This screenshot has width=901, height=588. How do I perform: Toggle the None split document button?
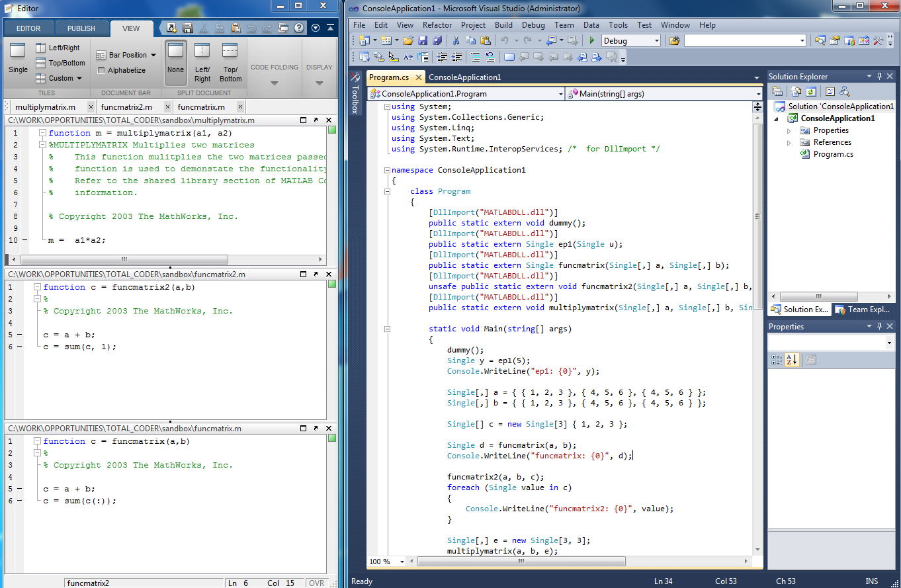pyautogui.click(x=175, y=62)
